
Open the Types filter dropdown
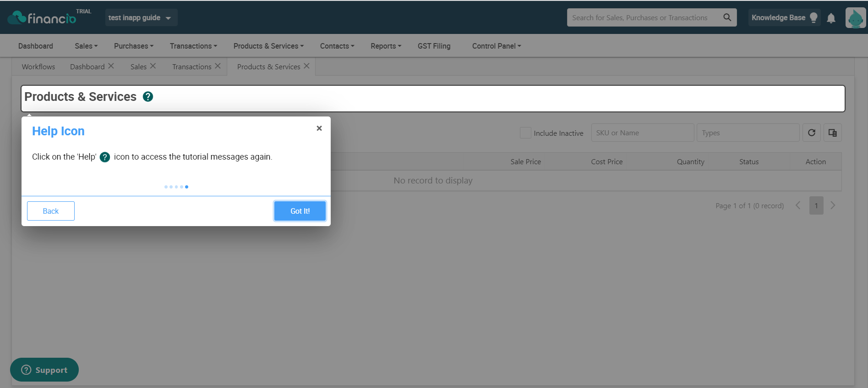point(748,133)
